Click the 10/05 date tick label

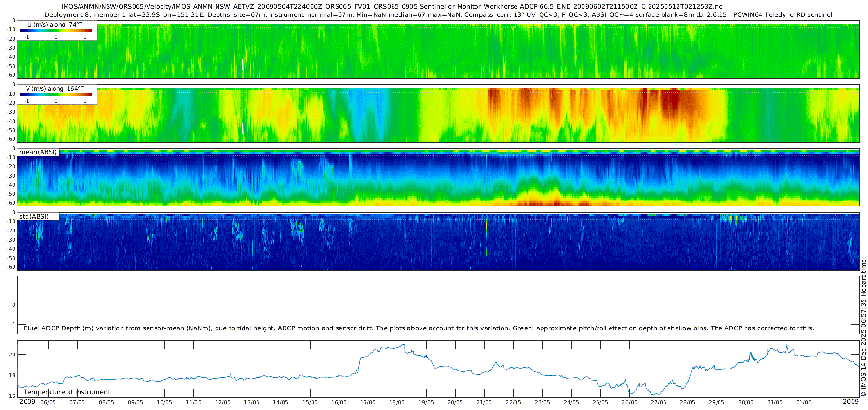pos(164,402)
